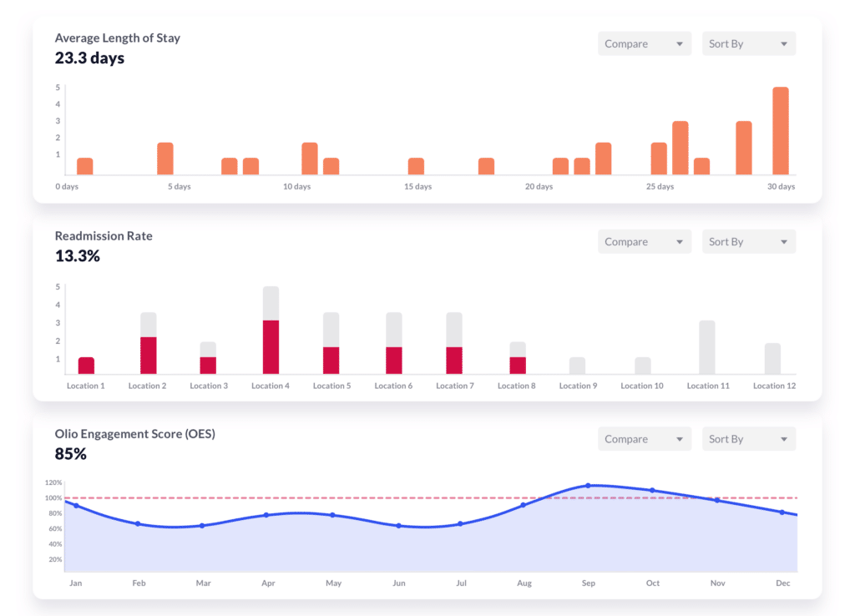Viewport: 855px width, 616px height.
Task: Click the Location 4 readmission bar
Action: point(271,330)
